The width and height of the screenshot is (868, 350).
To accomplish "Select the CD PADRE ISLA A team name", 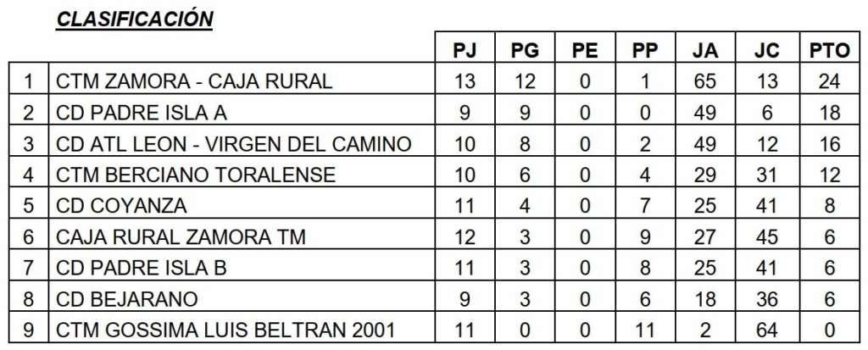I will click(142, 113).
